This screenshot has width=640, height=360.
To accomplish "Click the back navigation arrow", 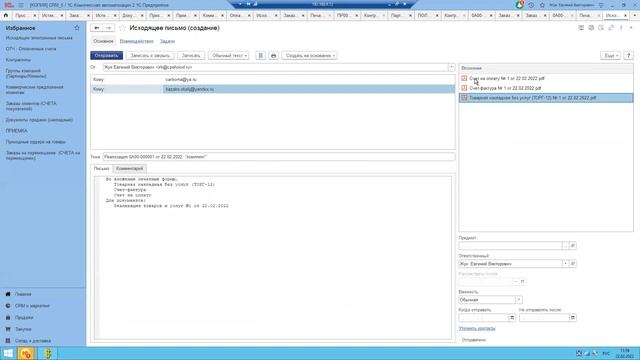I will [x=97, y=28].
